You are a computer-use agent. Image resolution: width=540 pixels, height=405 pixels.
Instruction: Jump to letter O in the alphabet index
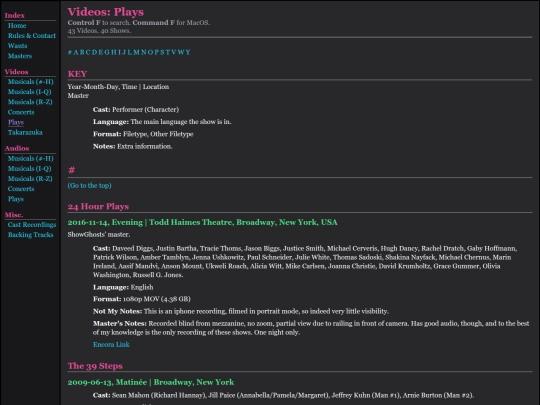pos(150,52)
